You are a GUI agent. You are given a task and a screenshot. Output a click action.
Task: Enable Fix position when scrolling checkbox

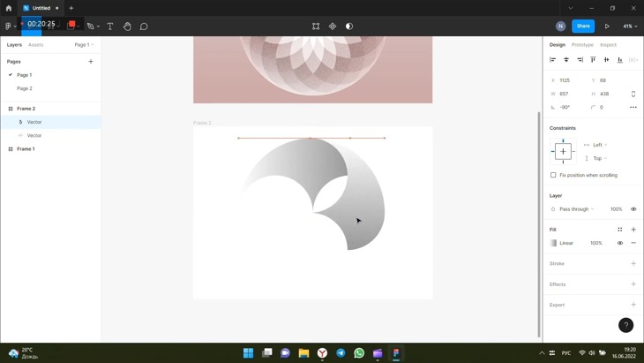[x=554, y=175]
